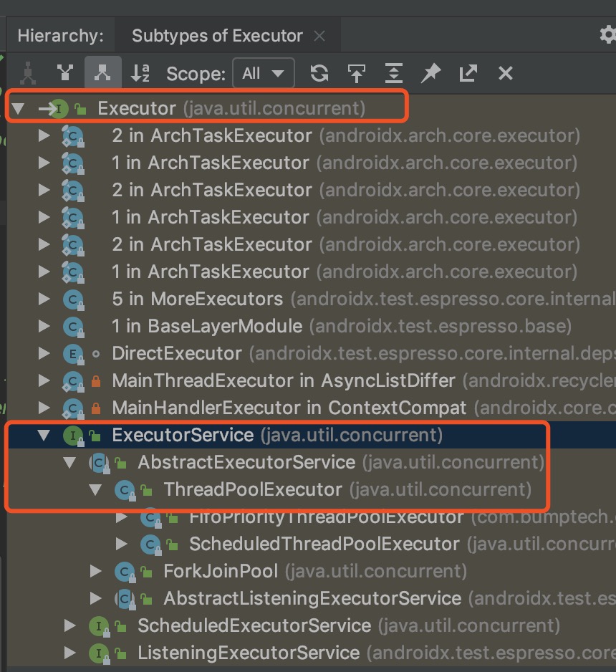
Task: Click the class icon beside ThreadPoolExecutor
Action: pos(125,490)
